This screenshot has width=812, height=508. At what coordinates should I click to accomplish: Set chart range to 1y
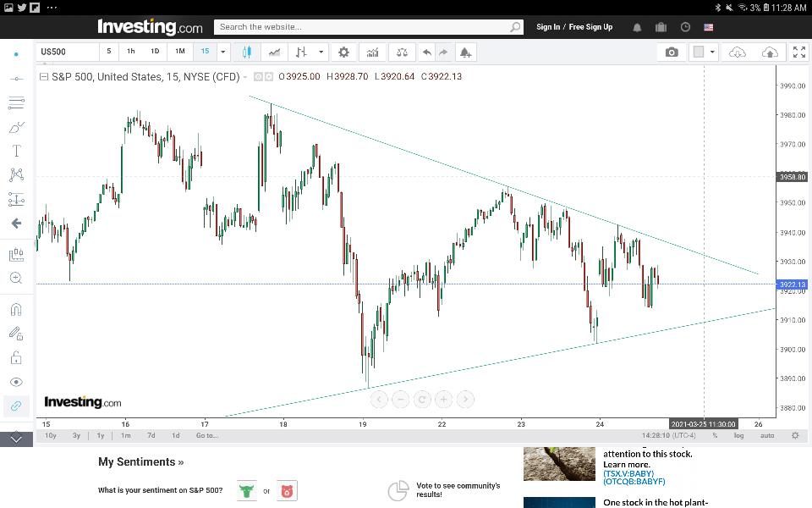(101, 435)
